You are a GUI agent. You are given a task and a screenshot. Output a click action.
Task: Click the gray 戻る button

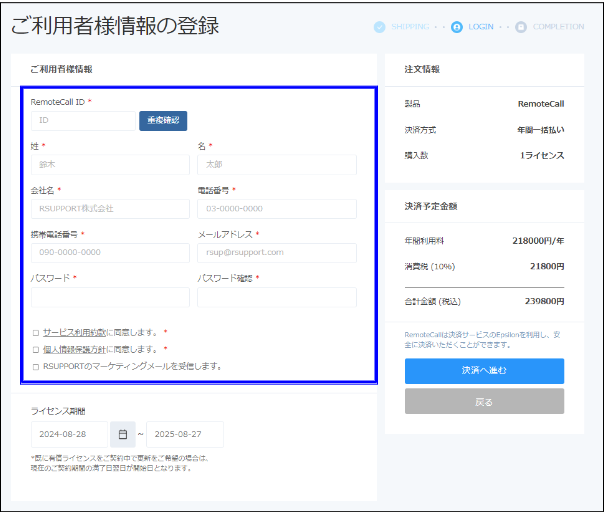[484, 401]
